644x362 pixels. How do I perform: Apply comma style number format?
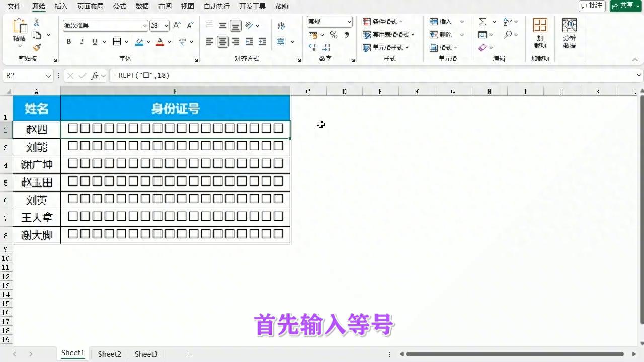pos(347,35)
